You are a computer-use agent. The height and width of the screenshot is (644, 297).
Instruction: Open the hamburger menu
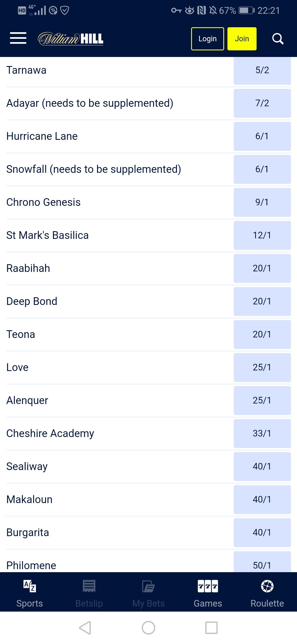coord(18,38)
